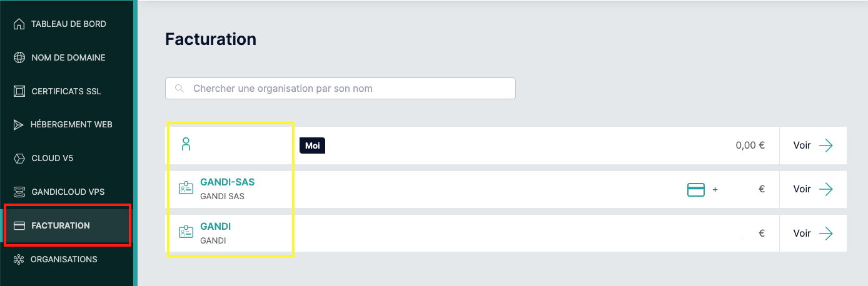Click the Cloud V5 hexagon icon

coord(19,158)
